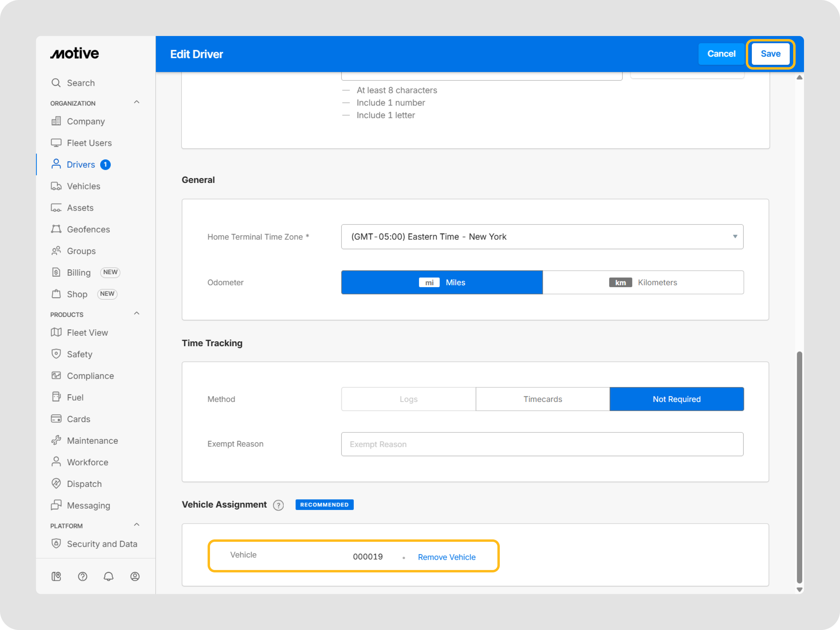Go to Vehicles in sidebar menu
Image resolution: width=840 pixels, height=630 pixels.
tap(83, 186)
